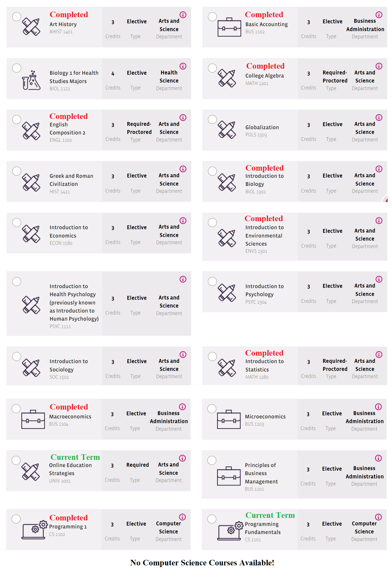Click the Greek and Roman Civilization title
The height and width of the screenshot is (574, 392).
tap(71, 180)
